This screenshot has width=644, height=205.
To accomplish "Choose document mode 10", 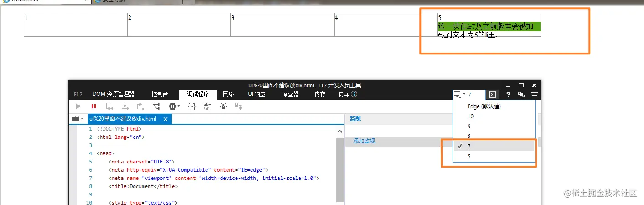I will [494, 116].
